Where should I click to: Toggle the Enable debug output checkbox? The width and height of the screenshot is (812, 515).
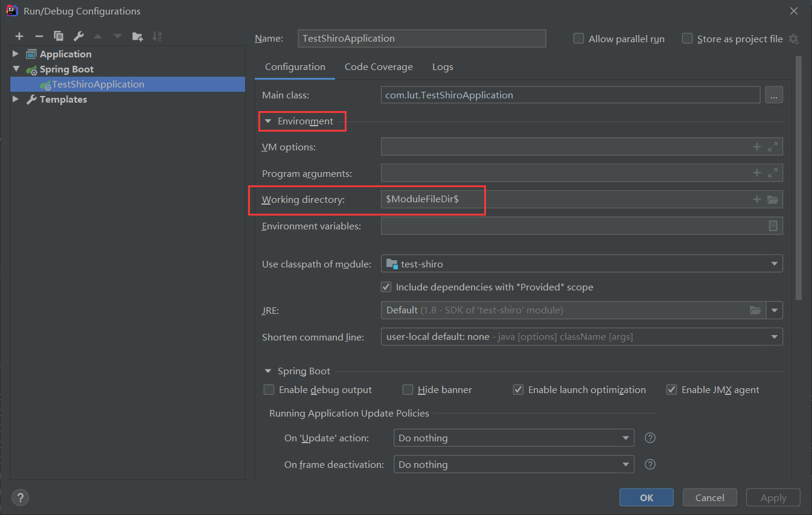(269, 390)
